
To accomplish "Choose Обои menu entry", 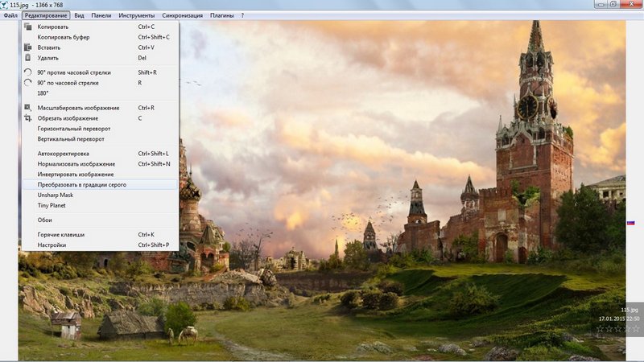I will (100, 220).
